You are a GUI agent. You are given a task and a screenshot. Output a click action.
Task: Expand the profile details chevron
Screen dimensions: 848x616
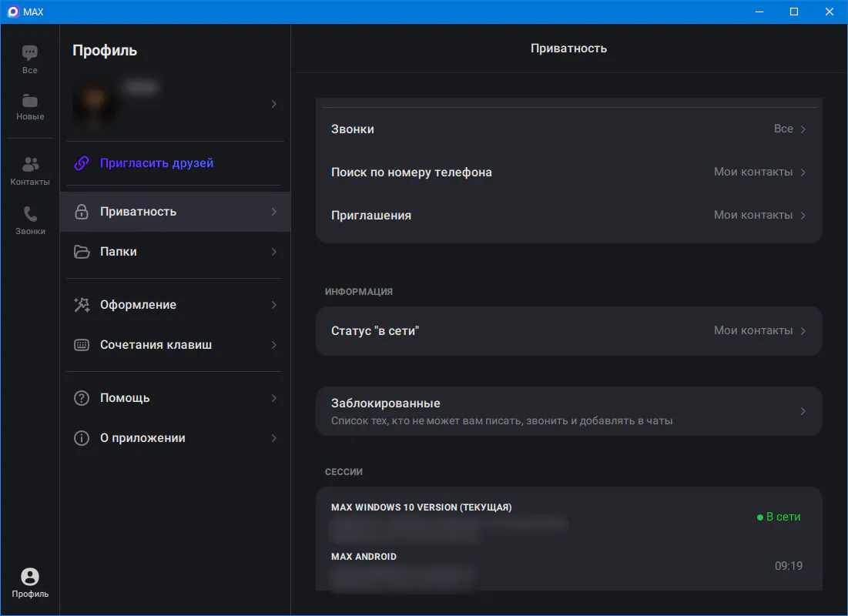pyautogui.click(x=273, y=104)
